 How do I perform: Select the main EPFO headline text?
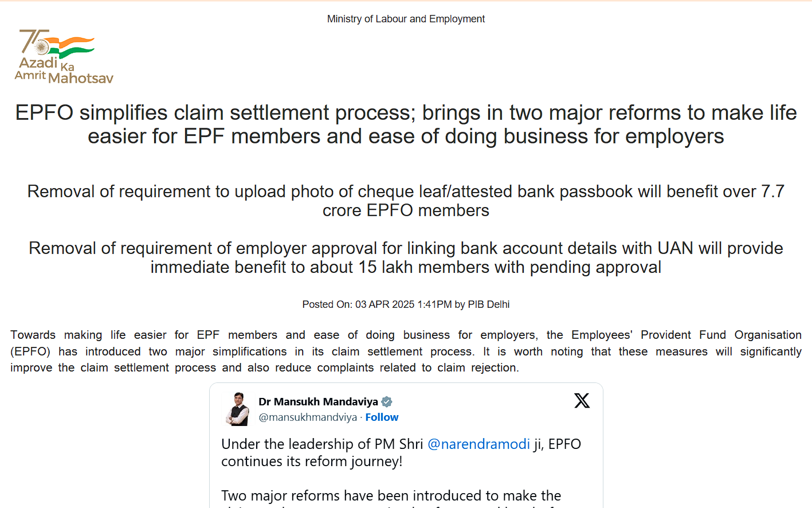point(406,124)
